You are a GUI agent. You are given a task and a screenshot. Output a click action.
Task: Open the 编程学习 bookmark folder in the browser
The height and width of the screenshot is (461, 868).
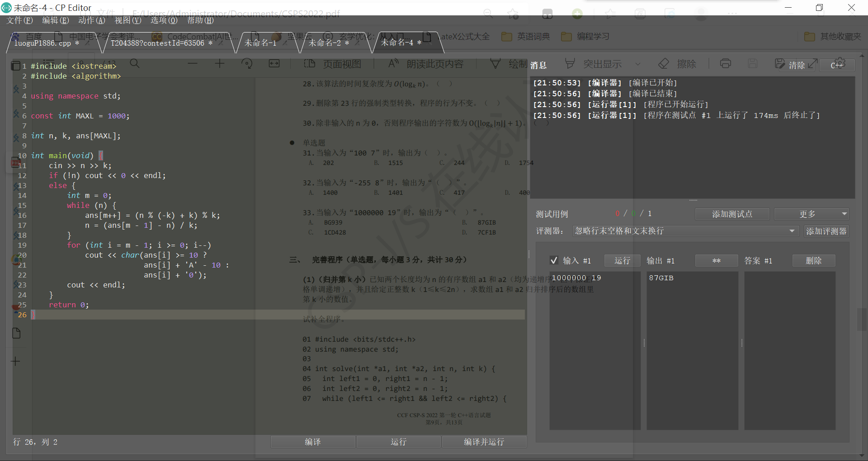(x=585, y=37)
